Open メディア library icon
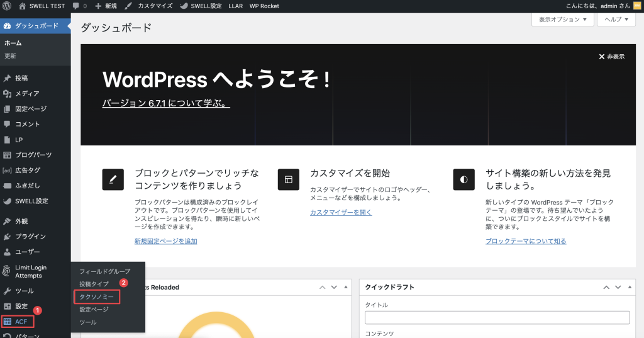Screen dimensions: 644x338 coord(7,94)
